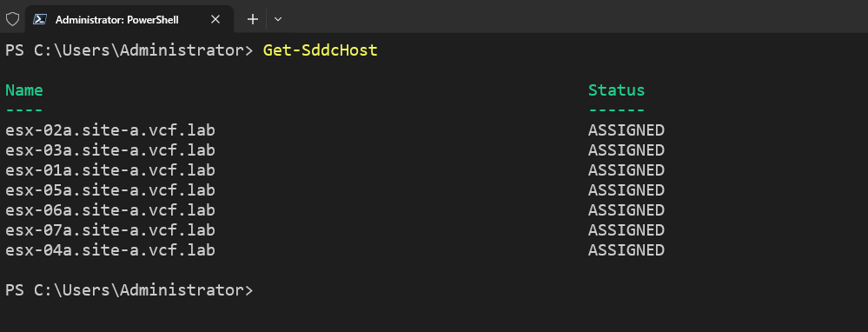Image resolution: width=868 pixels, height=332 pixels.
Task: Click host esx-04a.site-a.vcf.lab
Action: pyautogui.click(x=110, y=250)
